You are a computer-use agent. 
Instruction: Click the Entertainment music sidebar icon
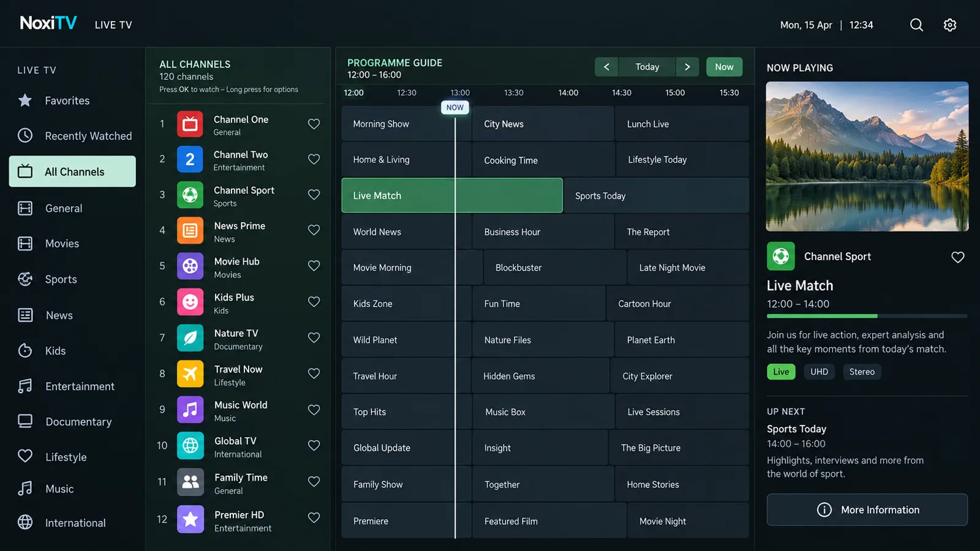pyautogui.click(x=25, y=386)
